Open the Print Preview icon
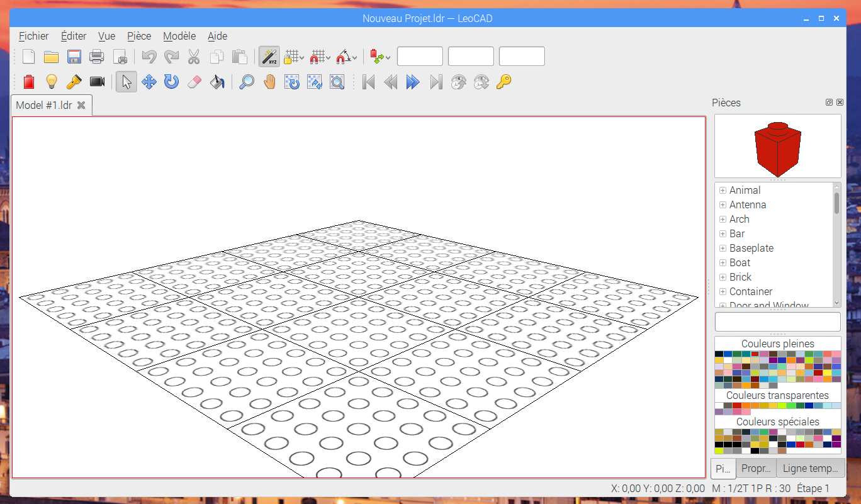 coord(120,57)
